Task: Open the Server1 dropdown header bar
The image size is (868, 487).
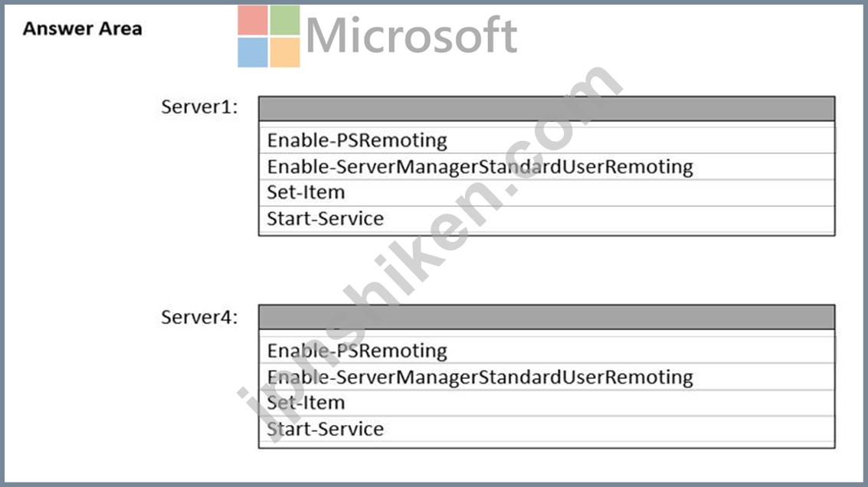Action: (546, 109)
